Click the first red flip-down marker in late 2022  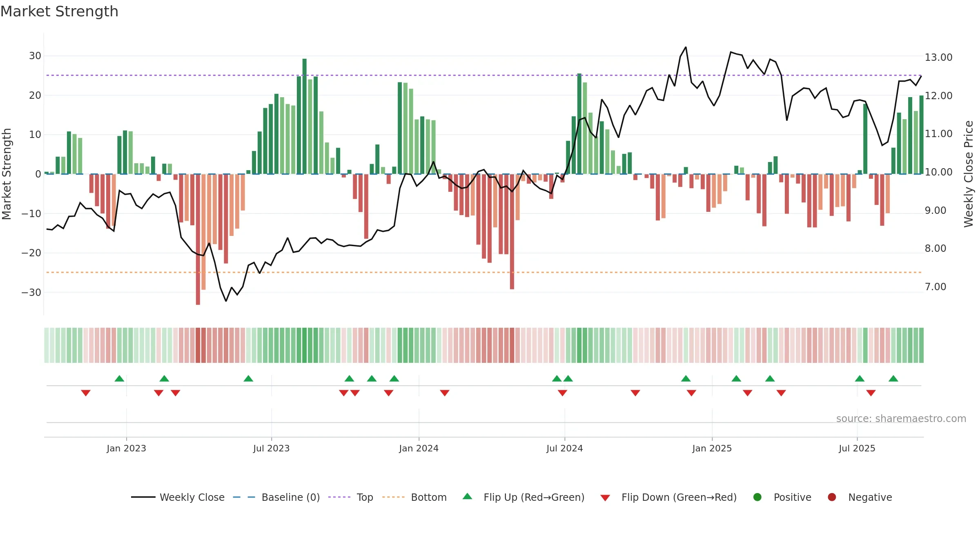tap(86, 393)
